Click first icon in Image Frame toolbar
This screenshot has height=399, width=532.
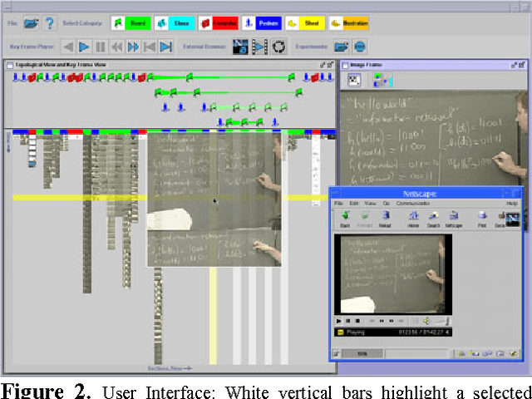tap(354, 81)
